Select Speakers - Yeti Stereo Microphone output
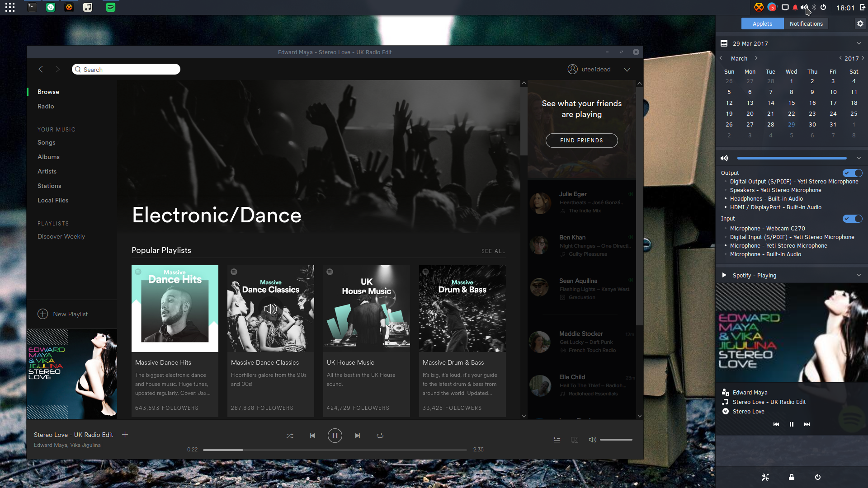 [x=775, y=190]
